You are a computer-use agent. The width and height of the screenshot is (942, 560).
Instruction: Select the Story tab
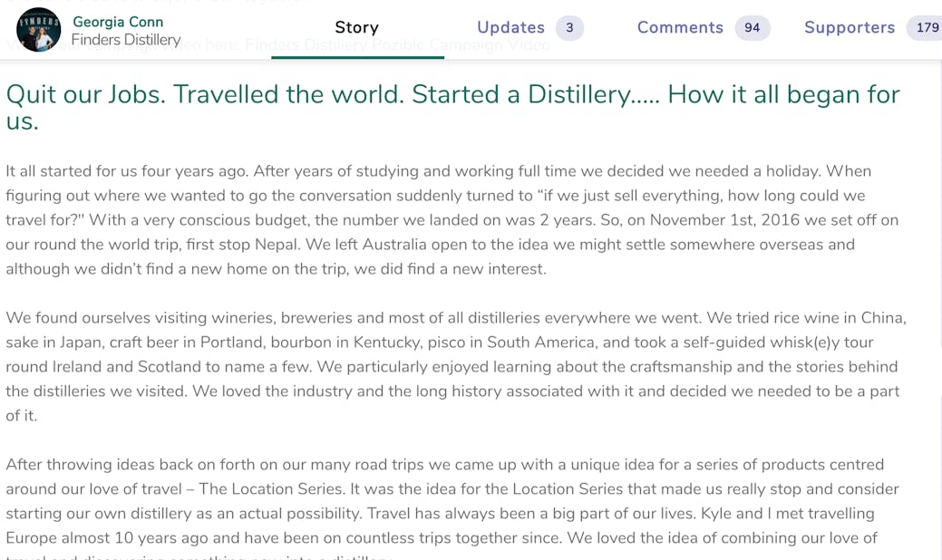[x=356, y=28]
